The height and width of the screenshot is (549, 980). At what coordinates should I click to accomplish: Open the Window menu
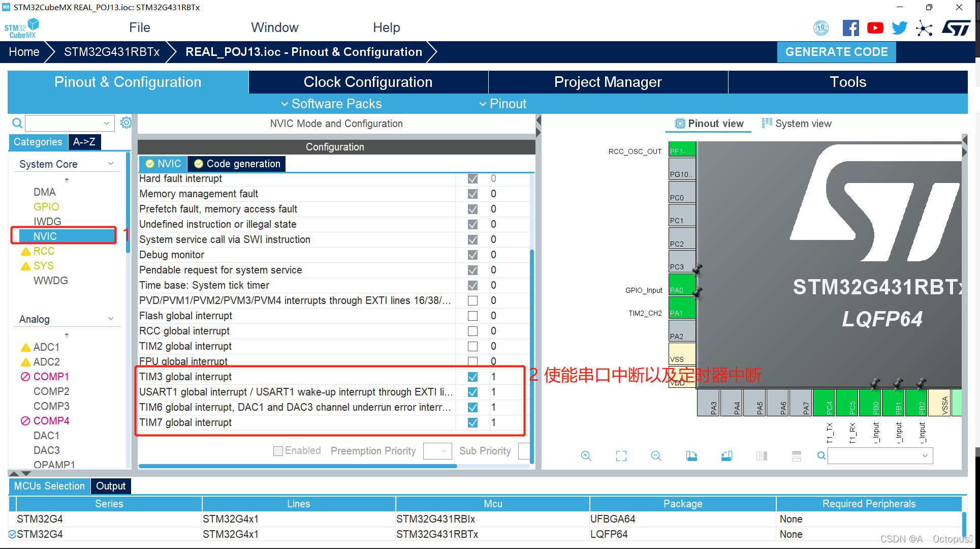[275, 27]
